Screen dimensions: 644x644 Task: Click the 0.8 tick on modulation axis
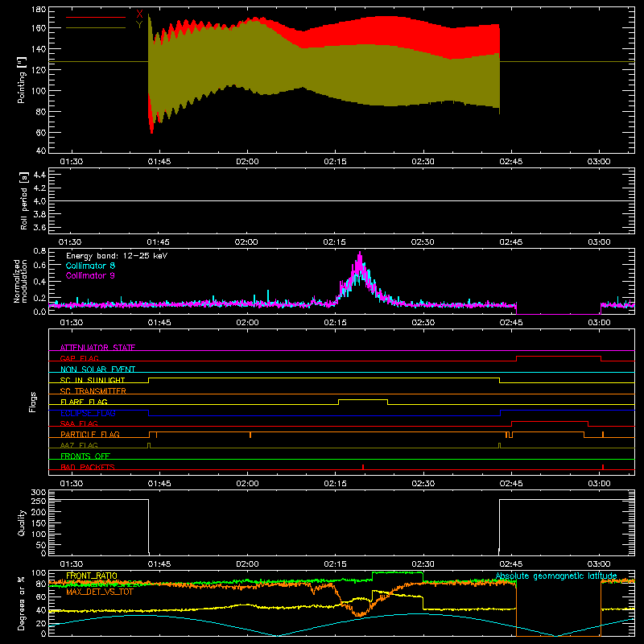pyautogui.click(x=39, y=250)
